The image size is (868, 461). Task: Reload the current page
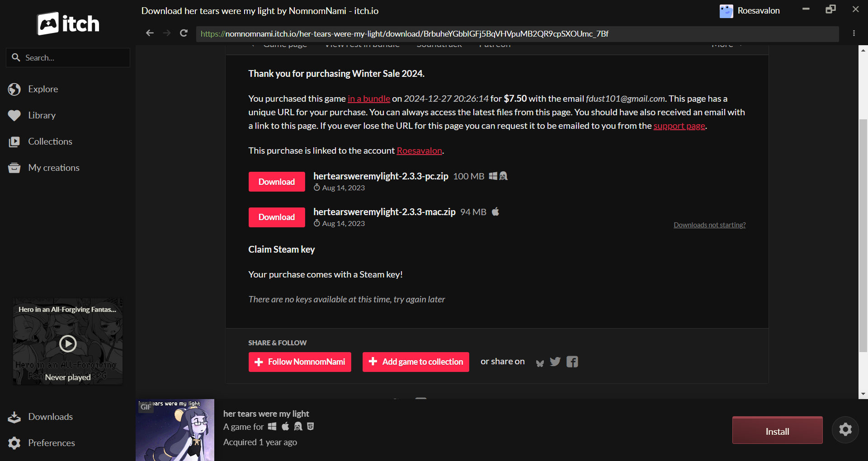[184, 33]
